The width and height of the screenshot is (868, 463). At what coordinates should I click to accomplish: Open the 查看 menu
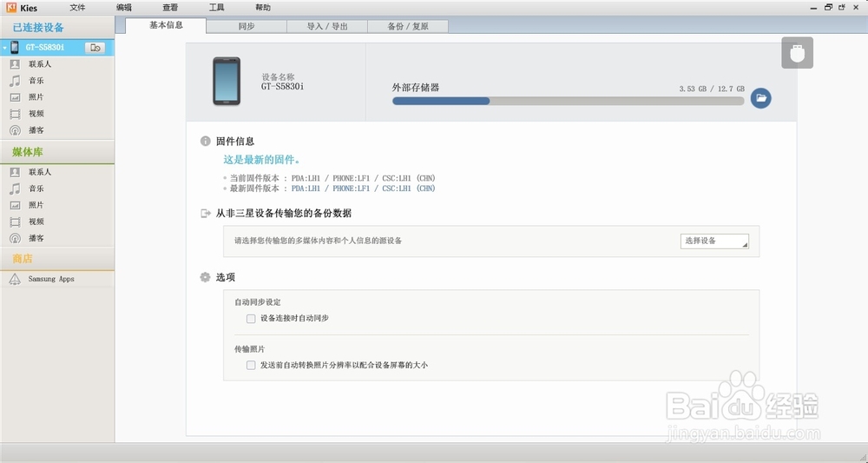170,7
